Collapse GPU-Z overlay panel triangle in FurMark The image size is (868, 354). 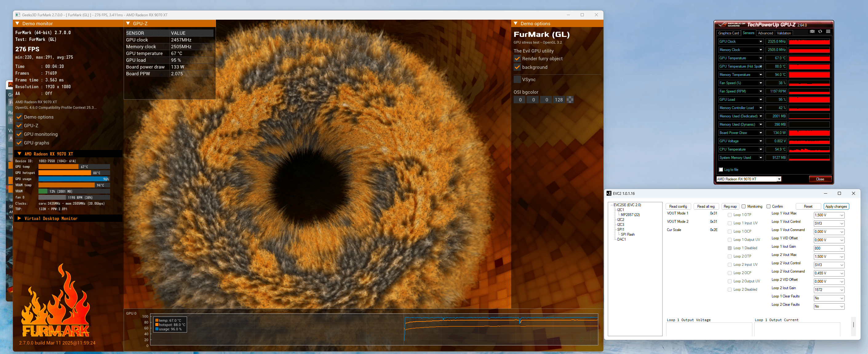pos(128,24)
